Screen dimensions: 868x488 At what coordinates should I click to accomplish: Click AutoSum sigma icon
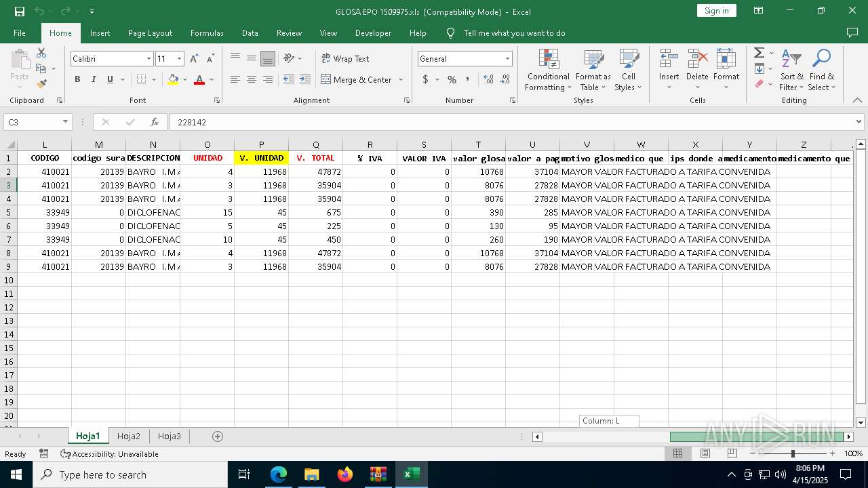[x=759, y=53]
